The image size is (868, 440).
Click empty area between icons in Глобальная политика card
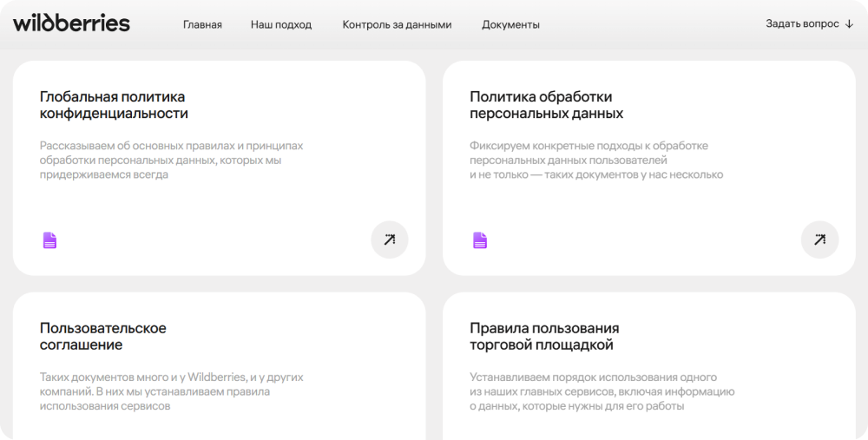point(217,240)
